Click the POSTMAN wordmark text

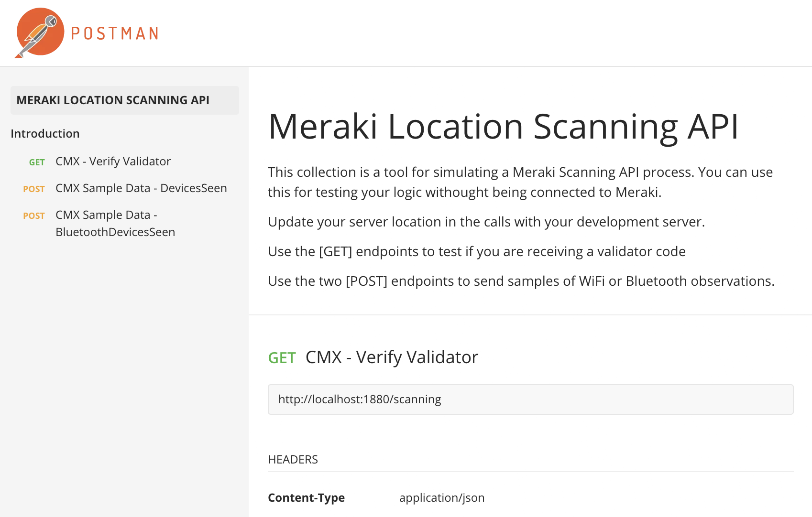[x=115, y=33]
